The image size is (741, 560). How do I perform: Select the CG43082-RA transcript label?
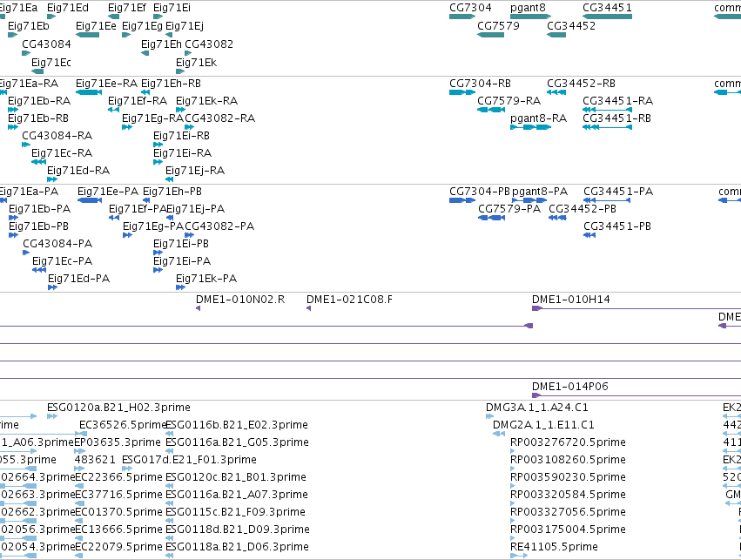coord(219,118)
